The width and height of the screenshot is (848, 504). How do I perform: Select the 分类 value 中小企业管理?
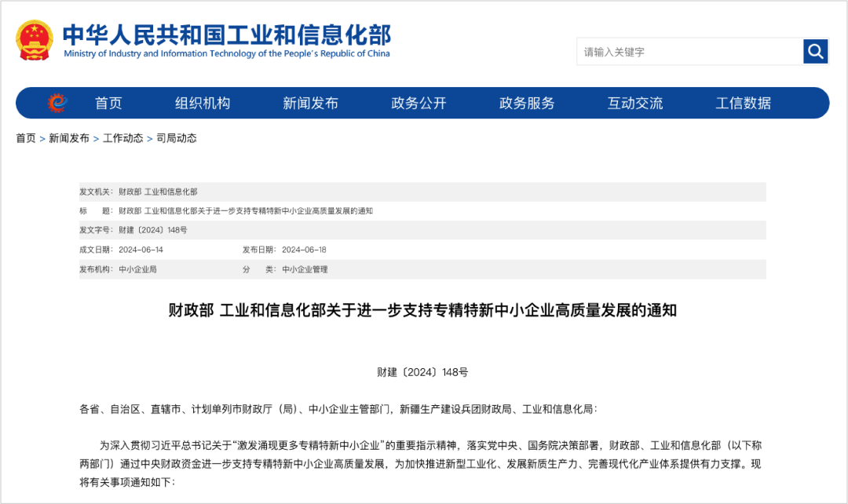coord(305,269)
